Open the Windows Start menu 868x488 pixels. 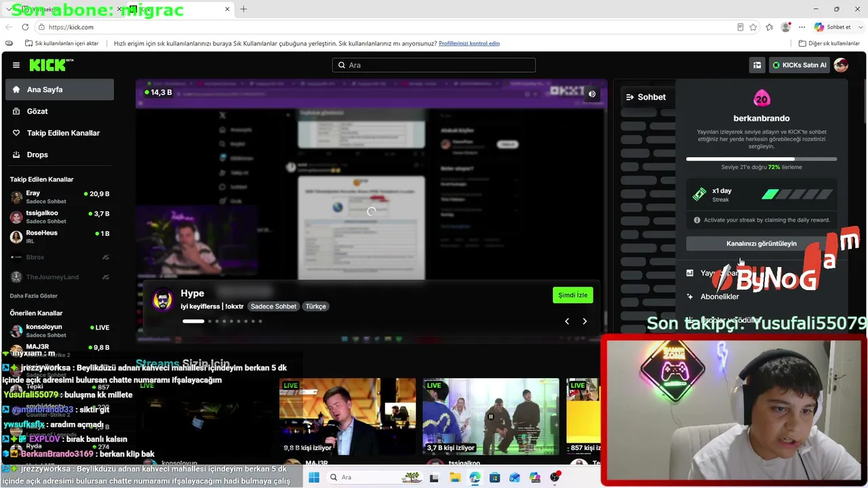click(x=313, y=477)
